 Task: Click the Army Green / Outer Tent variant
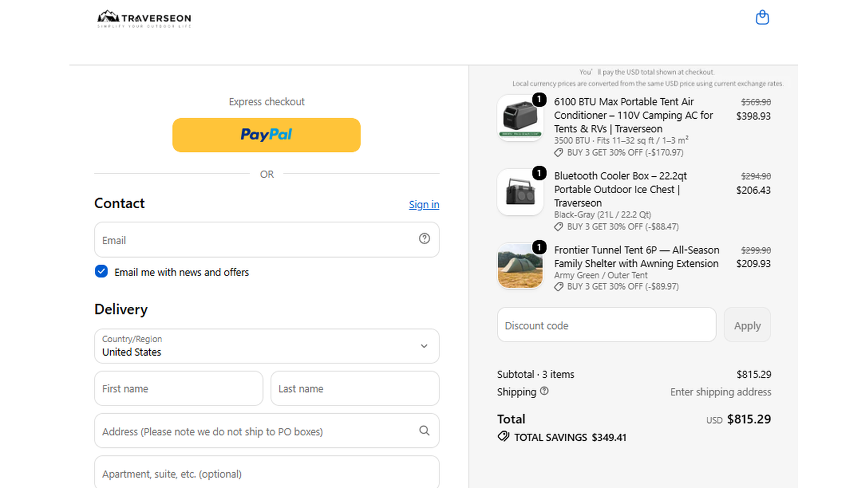[601, 275]
